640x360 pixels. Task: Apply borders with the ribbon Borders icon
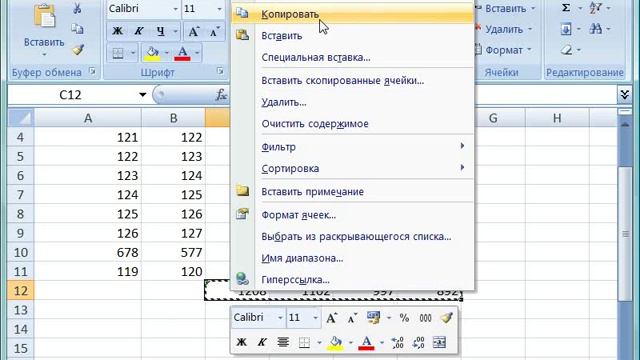pyautogui.click(x=118, y=53)
